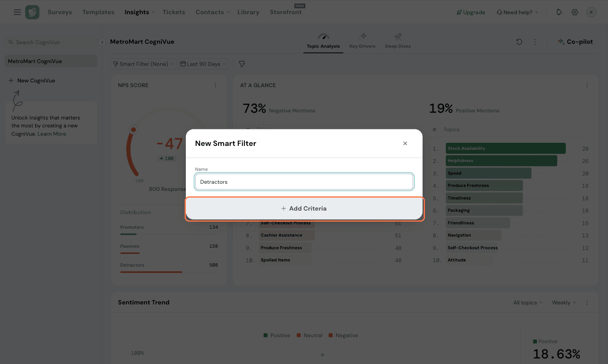Collapse the sidebar with the arrow icon
The image size is (608, 364).
[x=102, y=42]
